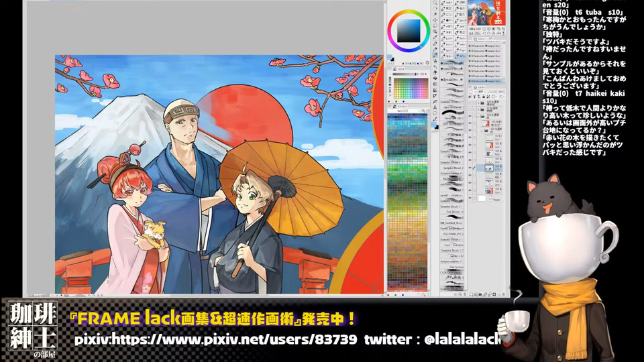This screenshot has width=644, height=362.
Task: Click the Paper layer thumbnail
Action: tap(482, 198)
